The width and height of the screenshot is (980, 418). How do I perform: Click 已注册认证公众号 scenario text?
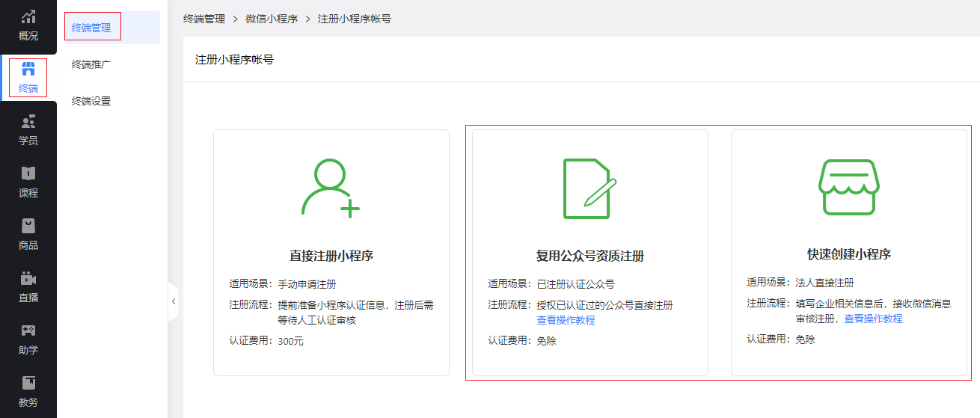click(576, 284)
